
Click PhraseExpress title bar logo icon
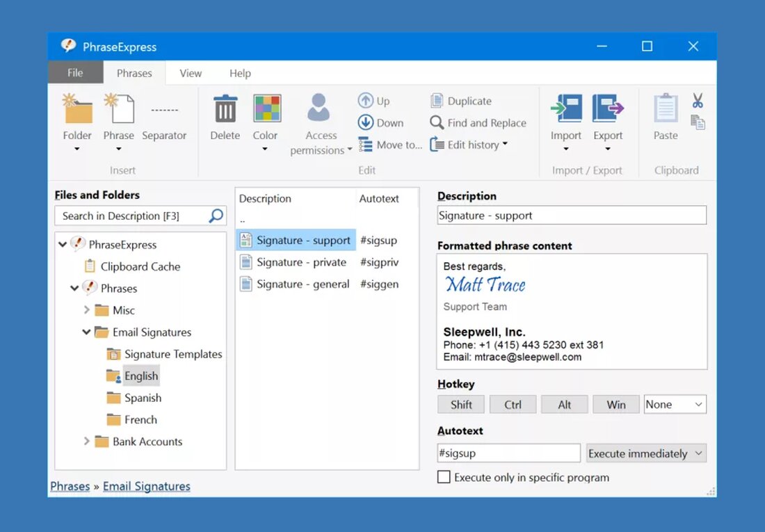coord(68,46)
